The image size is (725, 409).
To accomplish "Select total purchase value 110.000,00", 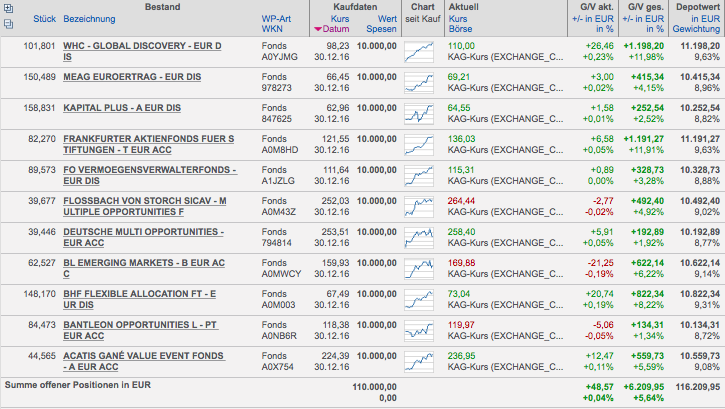I will pyautogui.click(x=375, y=387).
